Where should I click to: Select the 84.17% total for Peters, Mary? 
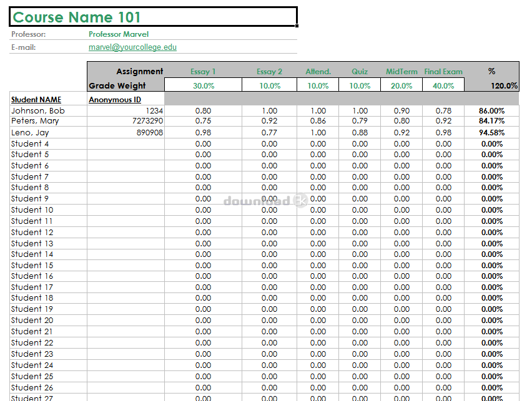(x=491, y=122)
